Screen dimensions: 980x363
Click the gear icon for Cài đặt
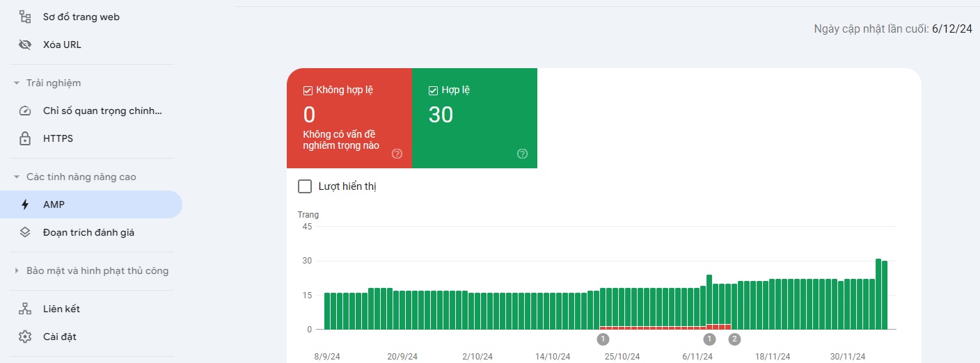point(25,337)
